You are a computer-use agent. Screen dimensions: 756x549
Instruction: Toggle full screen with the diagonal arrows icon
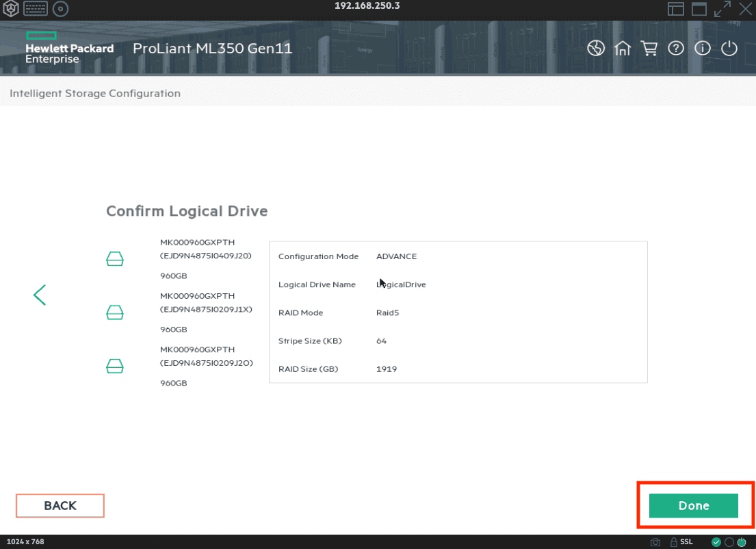point(722,9)
